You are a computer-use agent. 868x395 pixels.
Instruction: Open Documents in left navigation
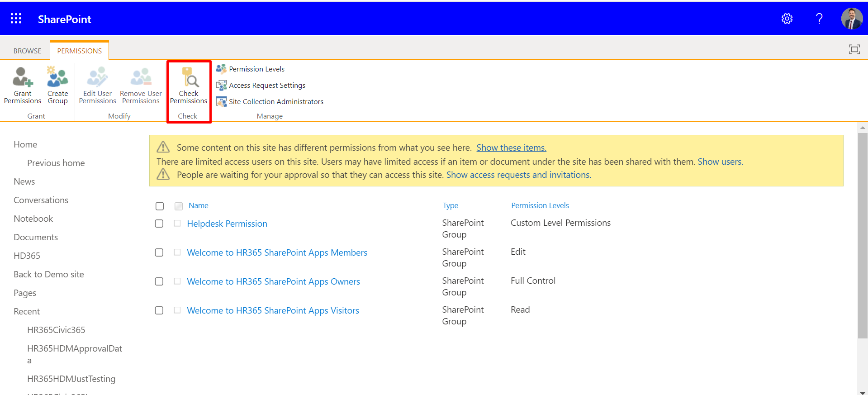[x=36, y=237]
